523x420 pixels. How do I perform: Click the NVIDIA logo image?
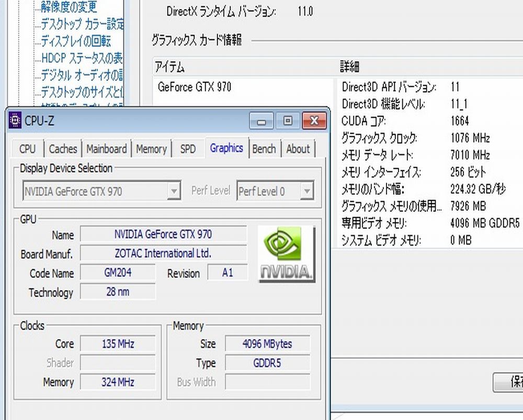(287, 254)
